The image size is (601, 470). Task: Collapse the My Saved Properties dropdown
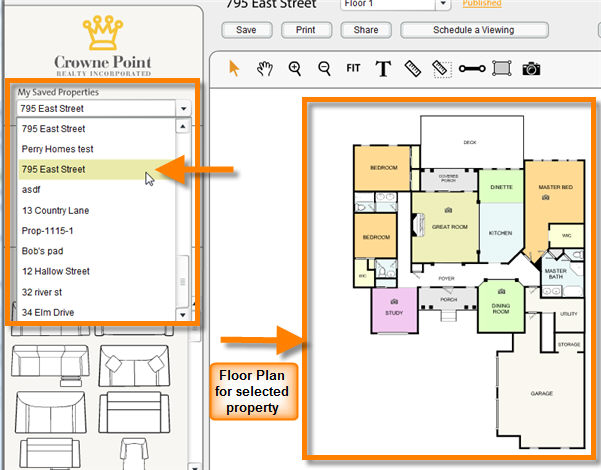[182, 108]
